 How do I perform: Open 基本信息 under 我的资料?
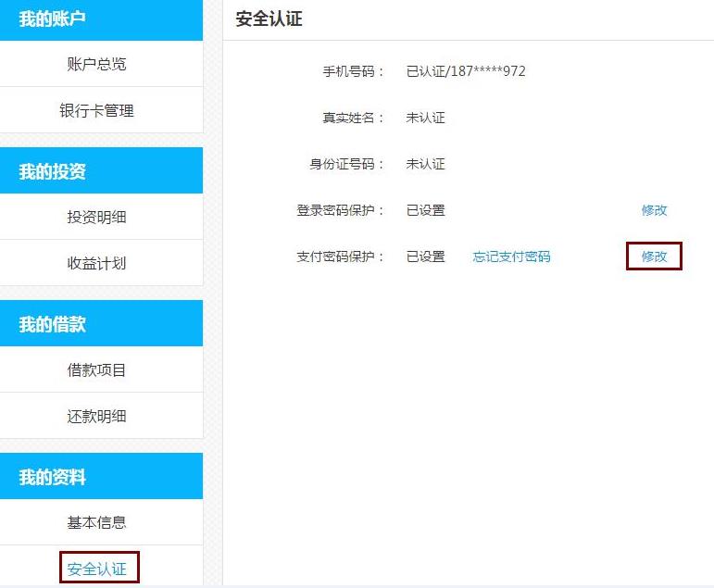(96, 522)
